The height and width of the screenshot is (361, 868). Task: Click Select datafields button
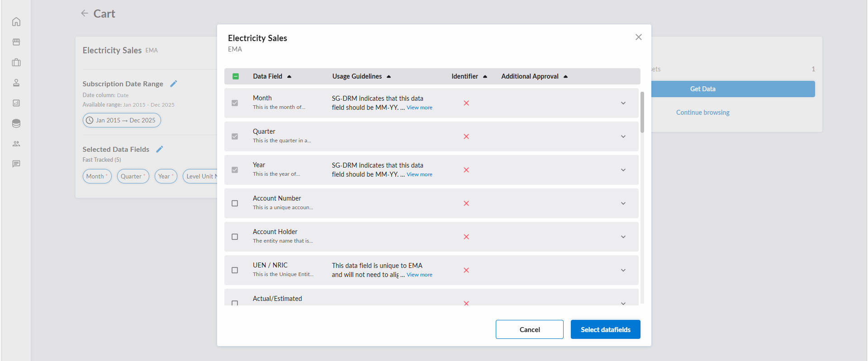click(606, 329)
